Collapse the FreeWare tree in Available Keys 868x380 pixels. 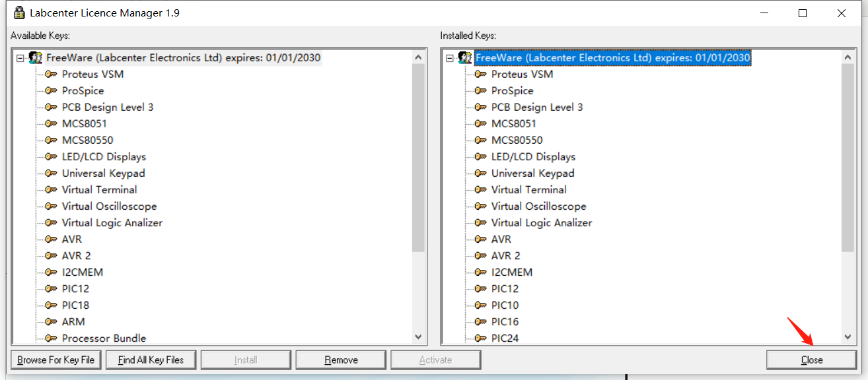[20, 58]
